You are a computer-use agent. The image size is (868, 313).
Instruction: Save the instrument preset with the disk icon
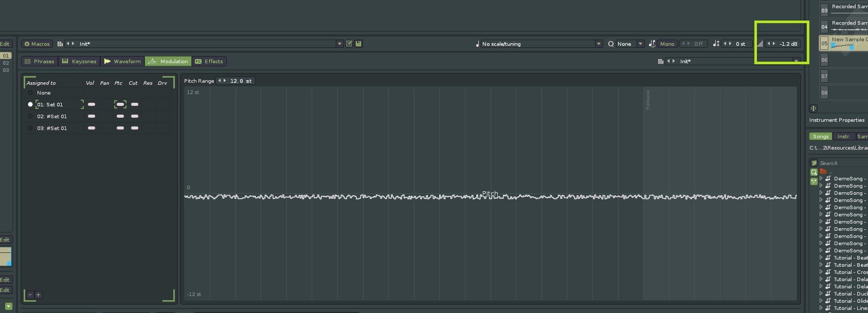358,44
